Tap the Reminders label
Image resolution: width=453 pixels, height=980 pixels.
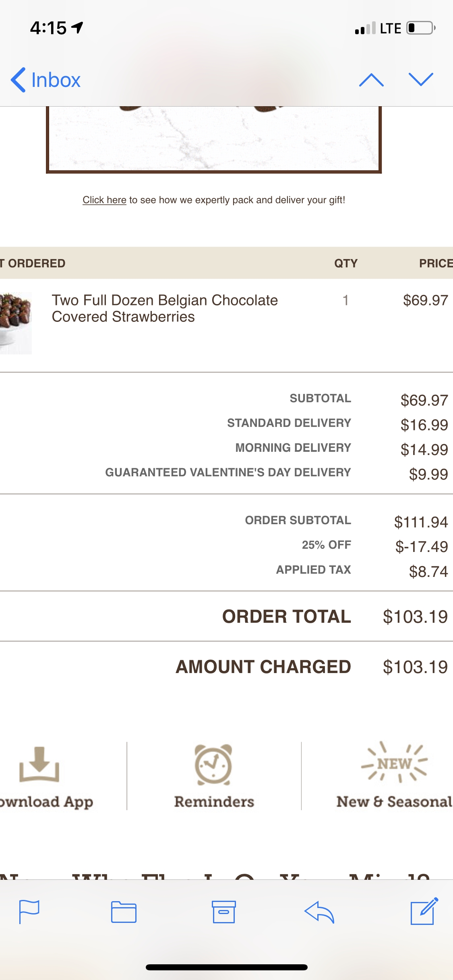[x=214, y=803]
